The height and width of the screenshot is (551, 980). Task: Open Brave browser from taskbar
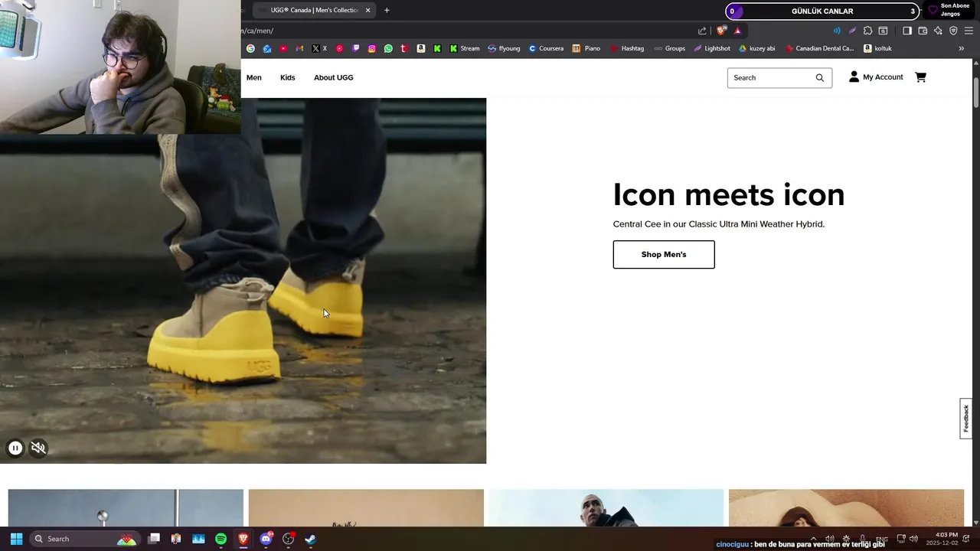(243, 539)
